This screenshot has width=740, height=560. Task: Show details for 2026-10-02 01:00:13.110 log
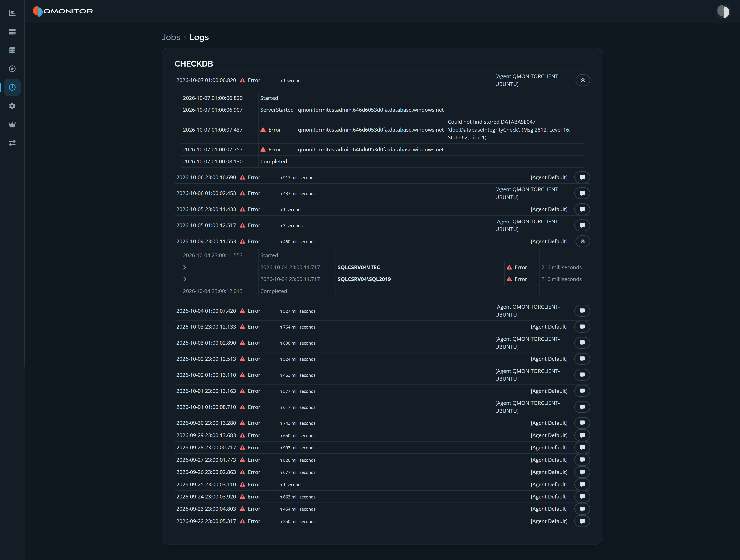582,375
